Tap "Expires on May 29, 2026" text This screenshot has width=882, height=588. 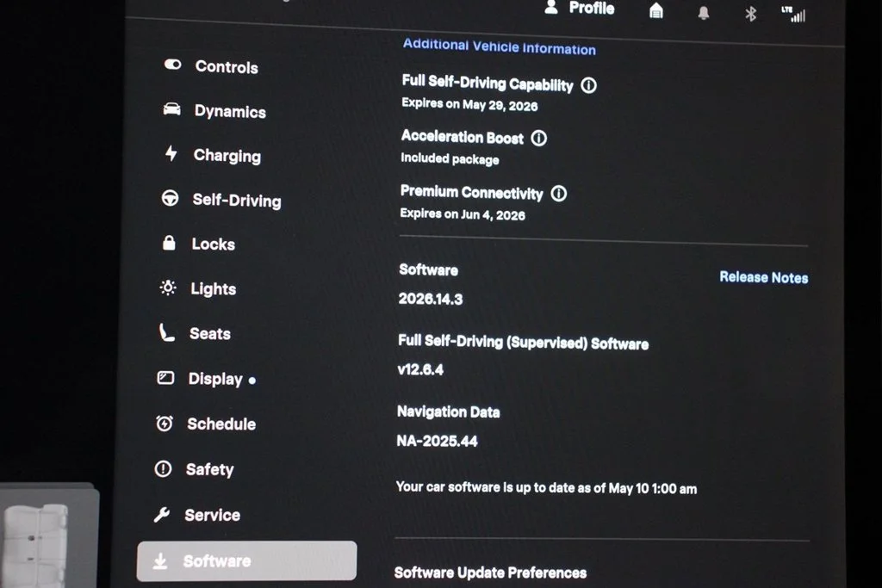(x=469, y=104)
